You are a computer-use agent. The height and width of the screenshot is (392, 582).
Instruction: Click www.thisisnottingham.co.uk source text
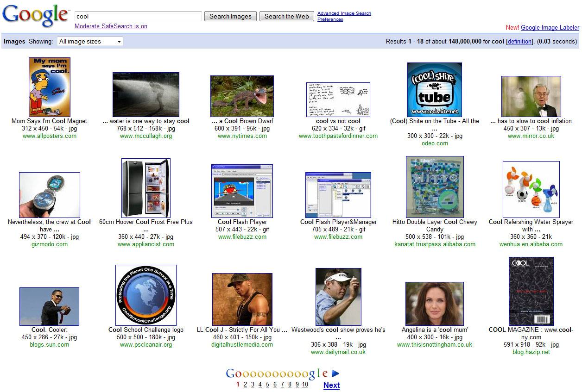(435, 345)
